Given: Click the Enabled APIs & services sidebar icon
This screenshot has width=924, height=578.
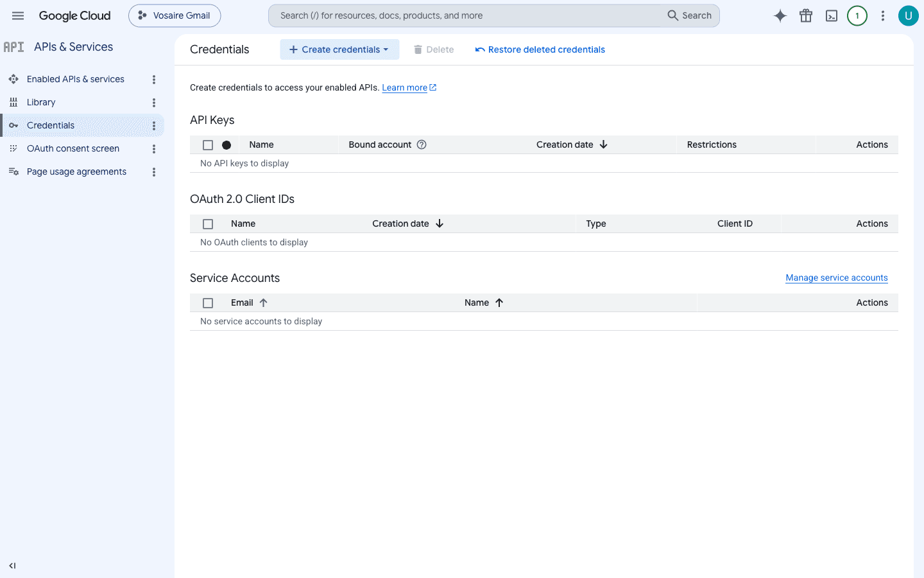Looking at the screenshot, I should pyautogui.click(x=13, y=79).
